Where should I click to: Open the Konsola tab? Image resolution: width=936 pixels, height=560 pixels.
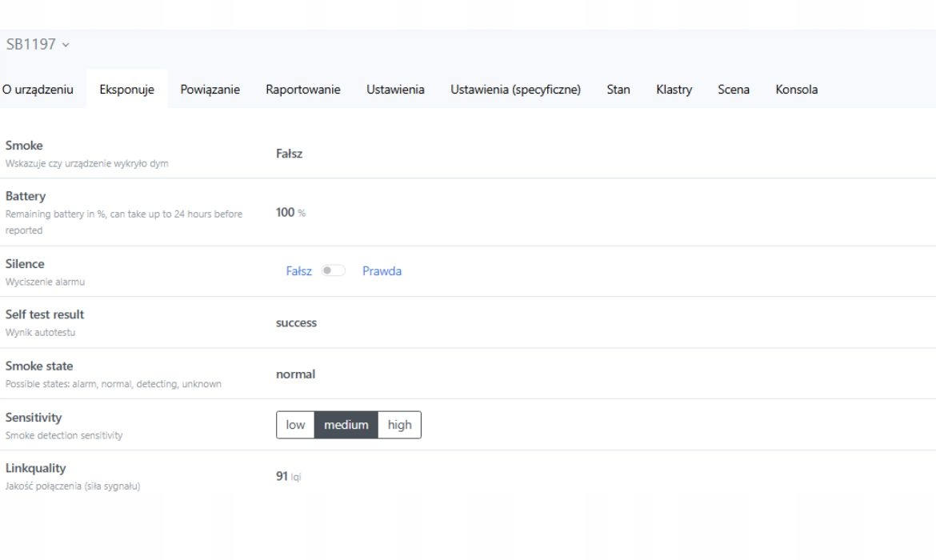click(796, 90)
